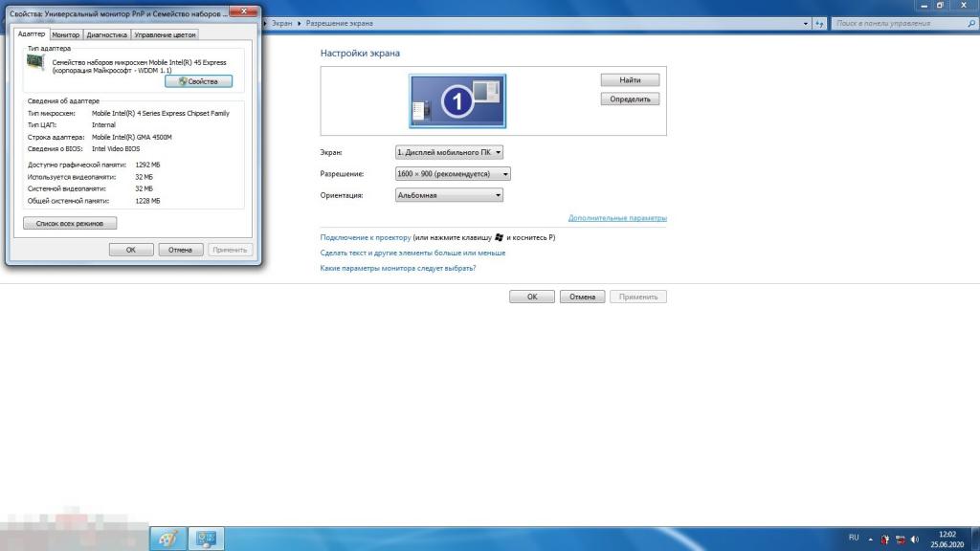
Task: Open the Ориентация dropdown
Action: 449,195
